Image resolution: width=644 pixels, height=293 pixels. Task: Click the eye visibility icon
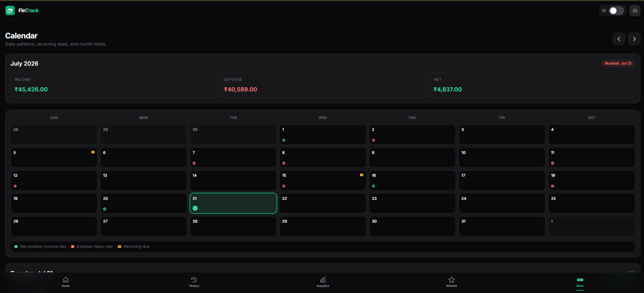pos(604,11)
